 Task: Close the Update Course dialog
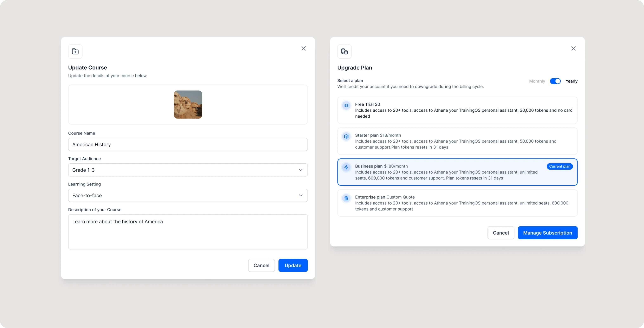click(x=303, y=48)
